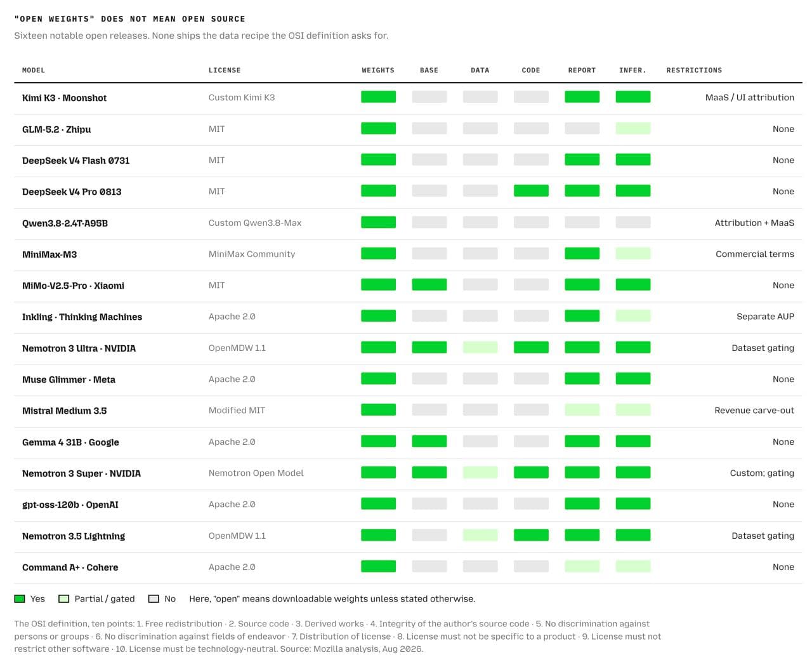Screen dimensions: 812x667
Task: Select the Report cell for Mistral Medium 3.5
Action: click(582, 410)
